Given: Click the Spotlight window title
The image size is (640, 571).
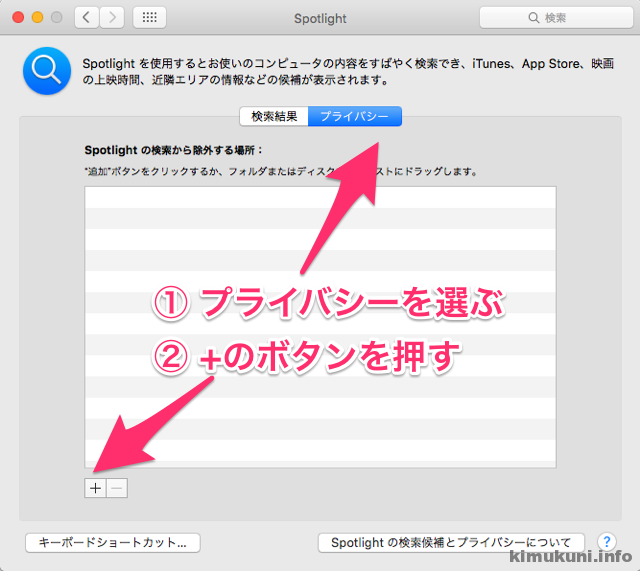Looking at the screenshot, I should tap(320, 18).
